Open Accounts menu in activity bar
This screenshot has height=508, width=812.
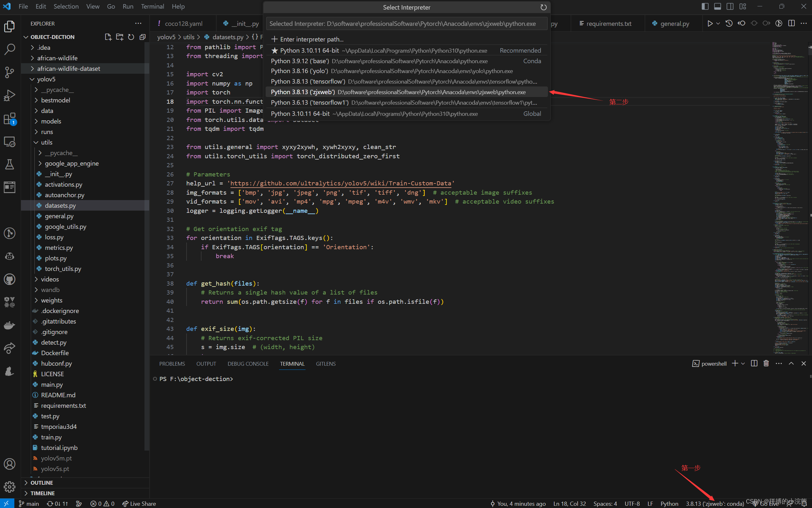click(x=9, y=464)
